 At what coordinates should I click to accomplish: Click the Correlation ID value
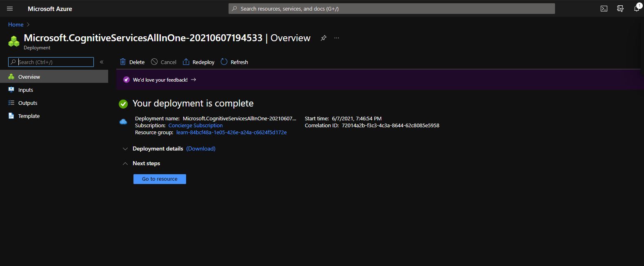point(391,126)
